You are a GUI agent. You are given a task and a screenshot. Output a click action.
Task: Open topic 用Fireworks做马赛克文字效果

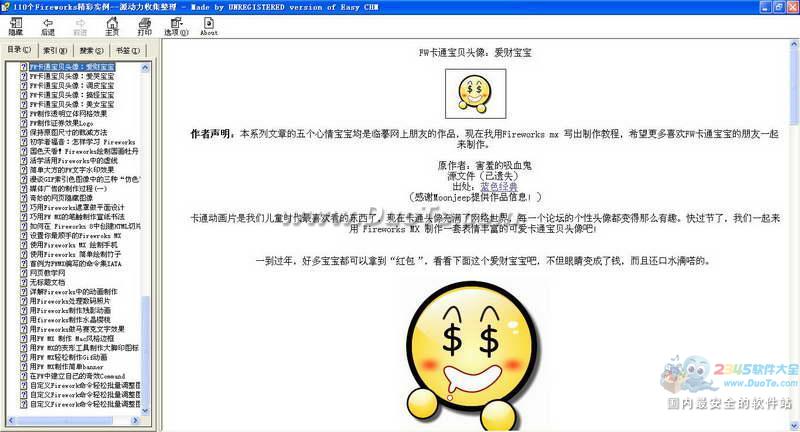[77, 328]
